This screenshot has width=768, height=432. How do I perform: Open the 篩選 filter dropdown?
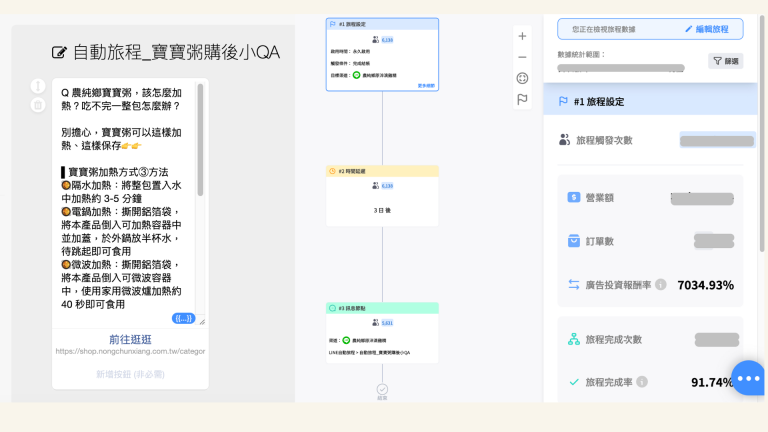pyautogui.click(x=725, y=61)
